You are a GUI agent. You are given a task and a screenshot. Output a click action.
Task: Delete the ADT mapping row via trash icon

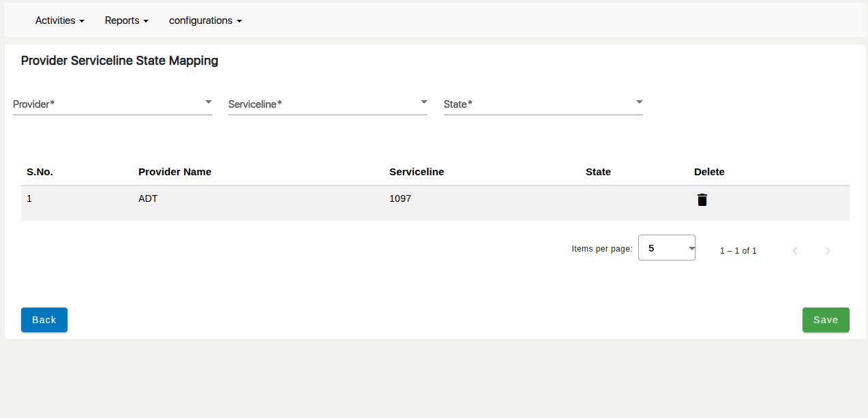tap(702, 200)
